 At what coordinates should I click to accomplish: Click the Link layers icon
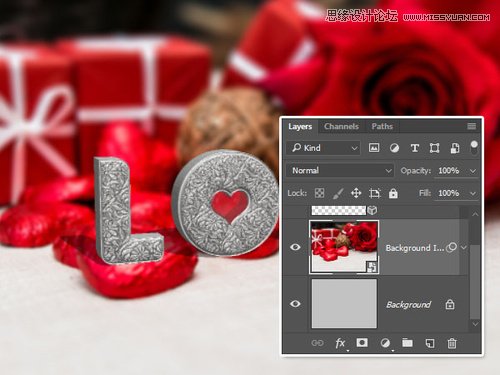317,343
